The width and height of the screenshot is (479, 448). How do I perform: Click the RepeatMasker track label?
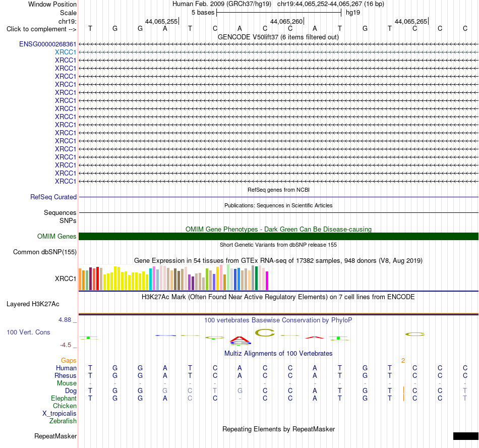[x=55, y=436]
